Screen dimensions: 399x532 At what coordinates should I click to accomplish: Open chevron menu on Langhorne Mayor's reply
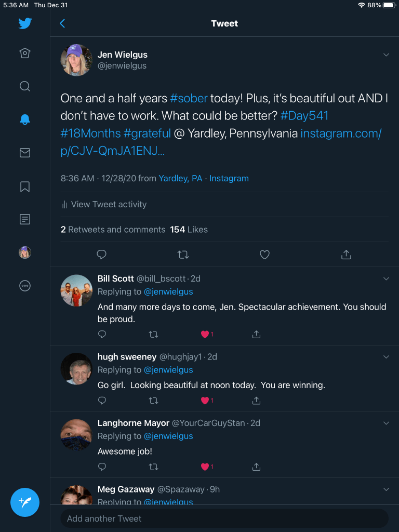pyautogui.click(x=386, y=423)
